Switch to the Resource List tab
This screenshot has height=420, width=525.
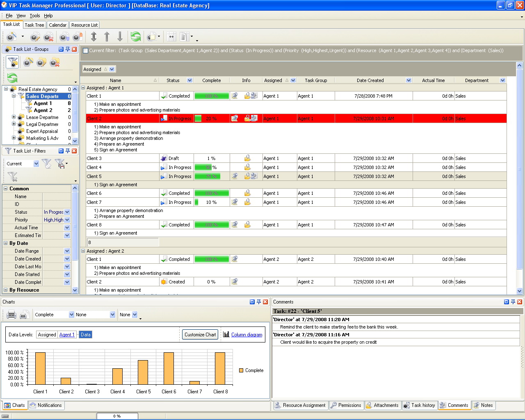(84, 25)
